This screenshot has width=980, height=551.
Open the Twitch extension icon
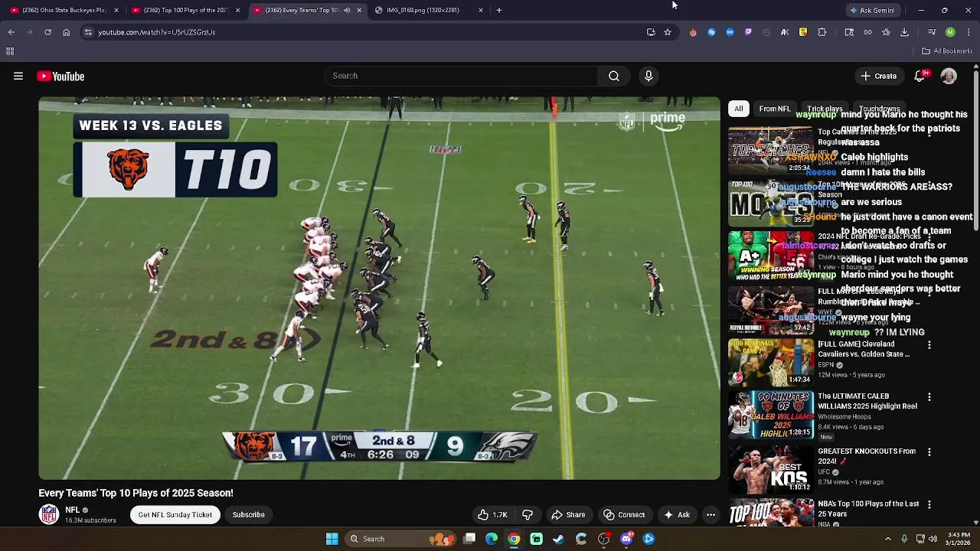tap(748, 32)
